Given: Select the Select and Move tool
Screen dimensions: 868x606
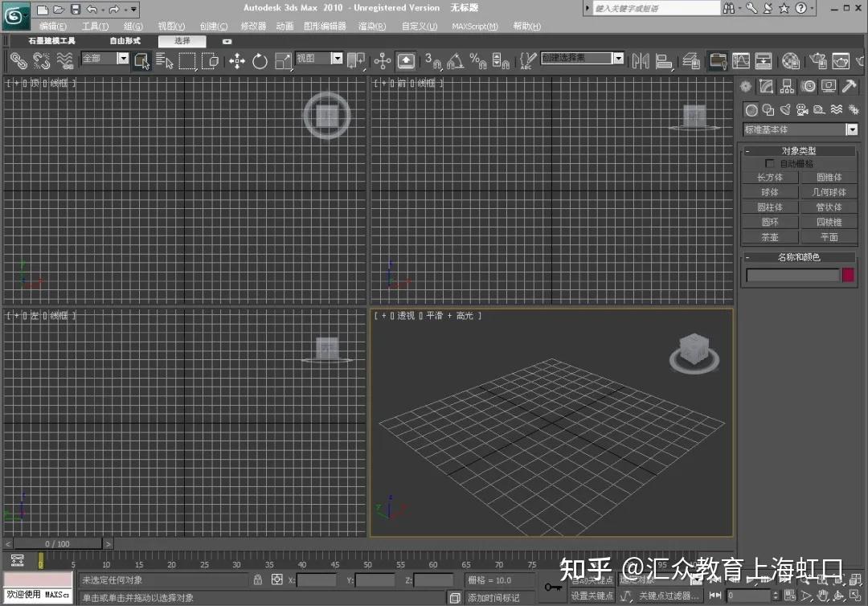Looking at the screenshot, I should (236, 60).
